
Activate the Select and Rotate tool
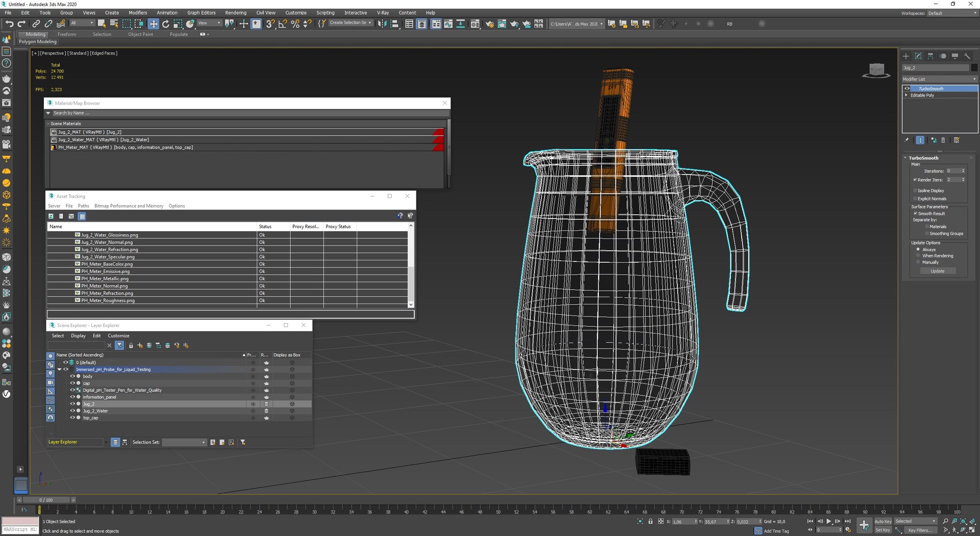pos(165,23)
